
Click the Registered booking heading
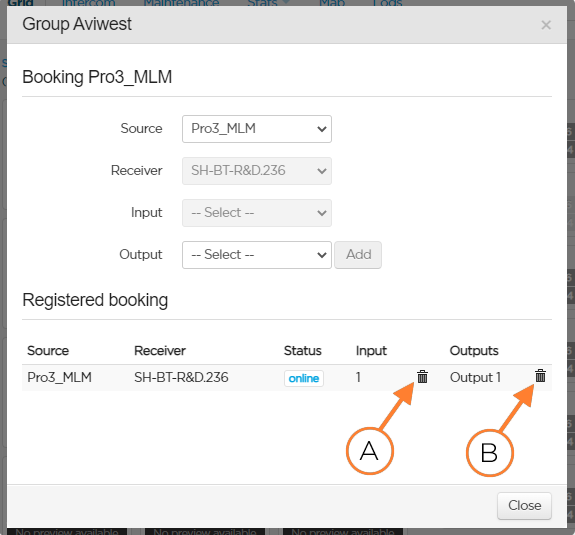click(95, 300)
